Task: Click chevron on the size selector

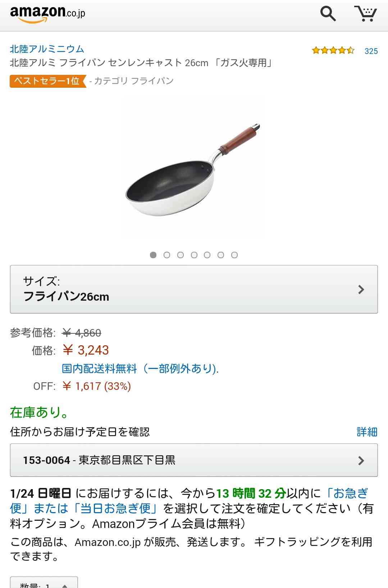Action: tap(361, 290)
